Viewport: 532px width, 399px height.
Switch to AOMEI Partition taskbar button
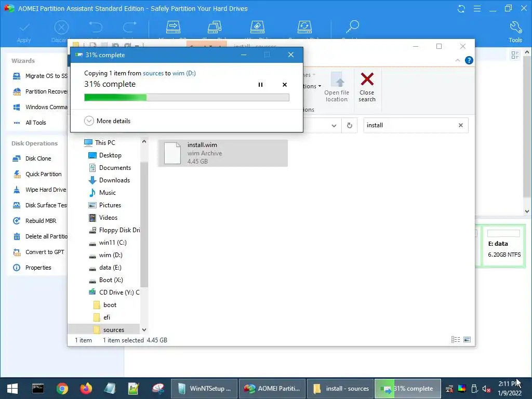coord(272,389)
